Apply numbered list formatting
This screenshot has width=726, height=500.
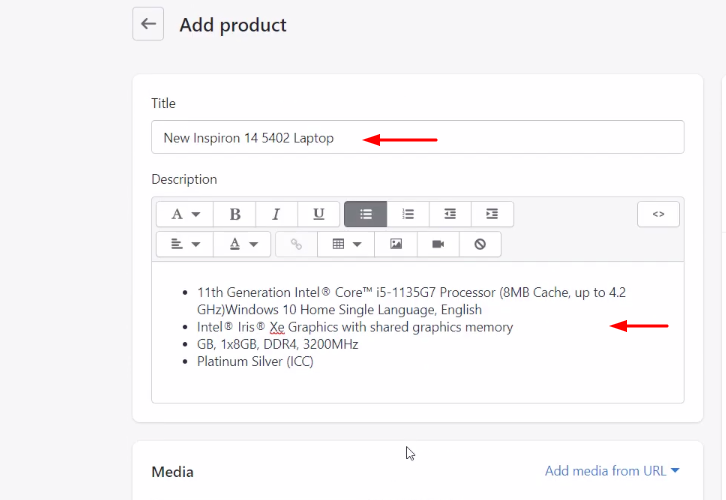(x=408, y=214)
